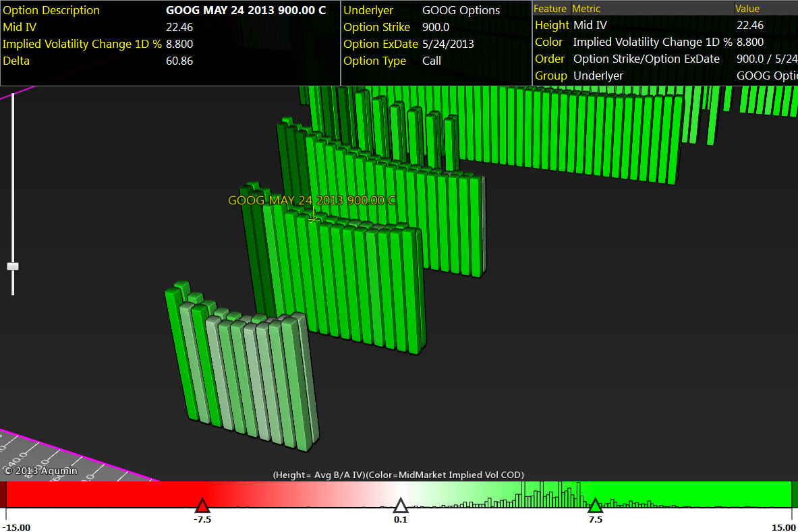The width and height of the screenshot is (798, 532).
Task: Click the dark red cap at legend's left end
Action: 3,494
